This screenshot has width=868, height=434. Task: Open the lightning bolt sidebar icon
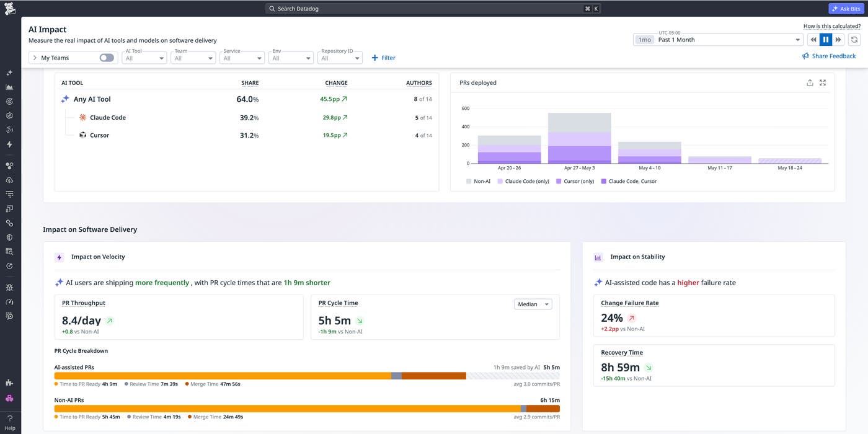point(9,144)
